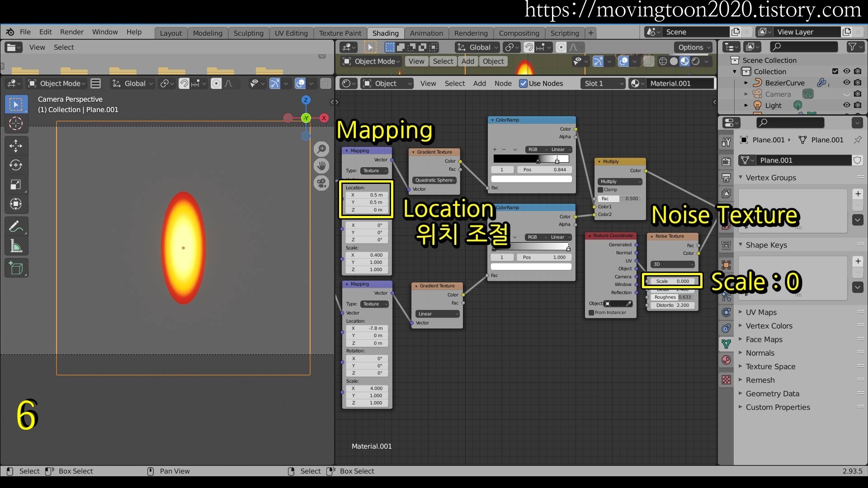This screenshot has height=488, width=868.
Task: Select the Select Box tool in left viewport
Action: tap(16, 104)
